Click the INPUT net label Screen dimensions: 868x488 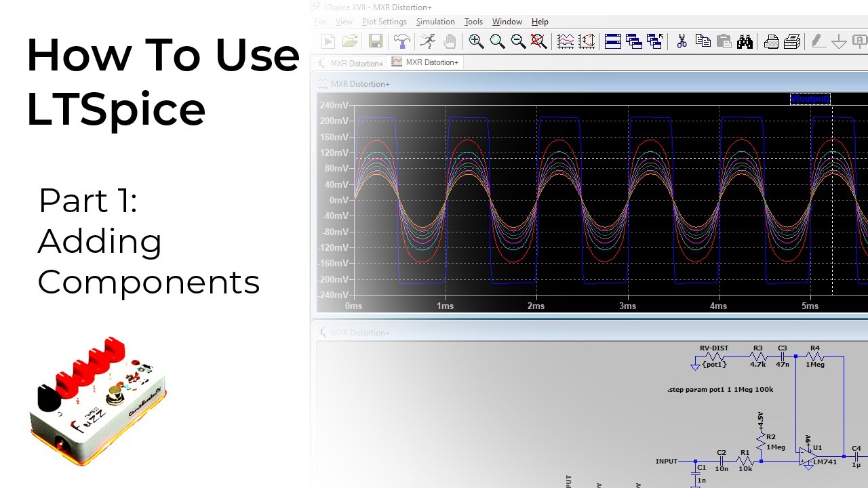click(667, 462)
